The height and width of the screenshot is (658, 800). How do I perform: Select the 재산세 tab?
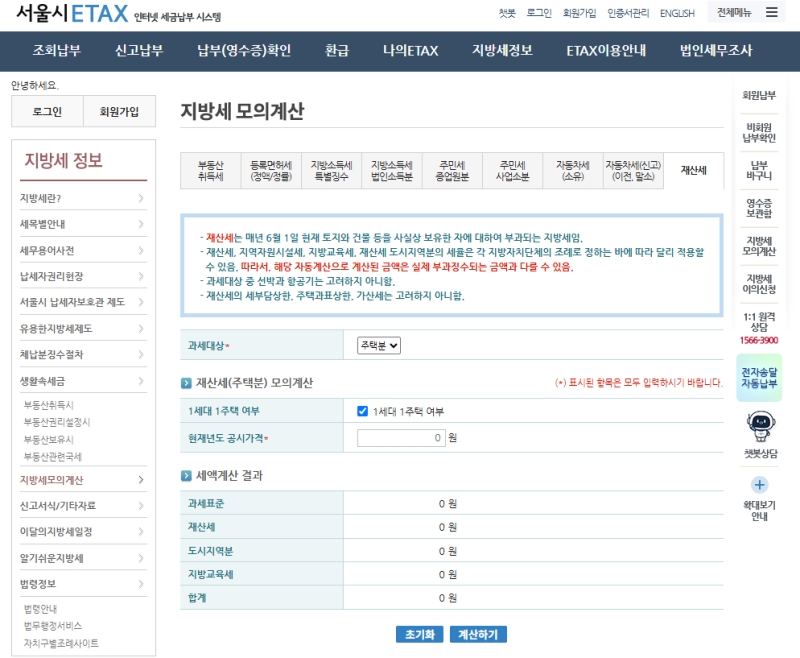[693, 171]
